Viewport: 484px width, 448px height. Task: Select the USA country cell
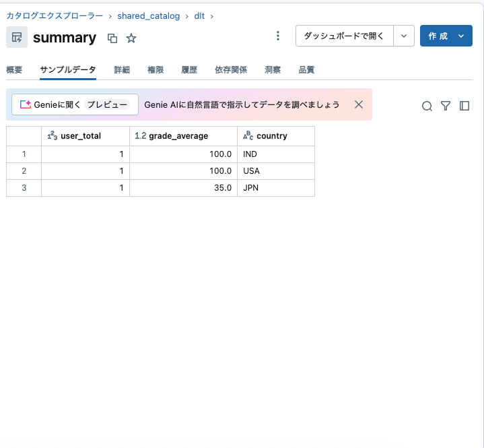[276, 171]
